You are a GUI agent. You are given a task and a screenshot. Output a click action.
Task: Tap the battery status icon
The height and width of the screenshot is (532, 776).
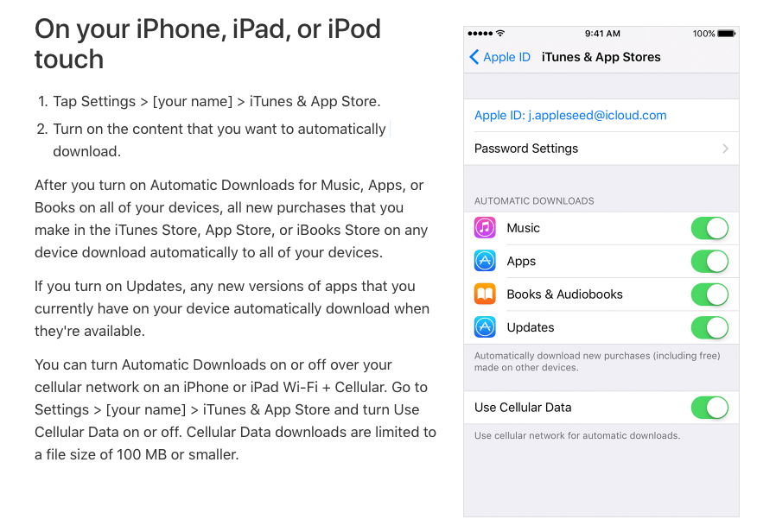[727, 33]
